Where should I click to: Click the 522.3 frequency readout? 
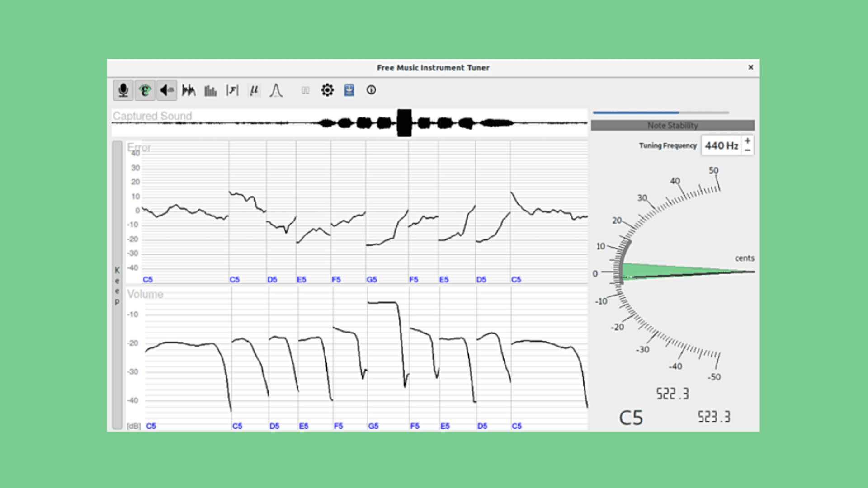tap(673, 394)
